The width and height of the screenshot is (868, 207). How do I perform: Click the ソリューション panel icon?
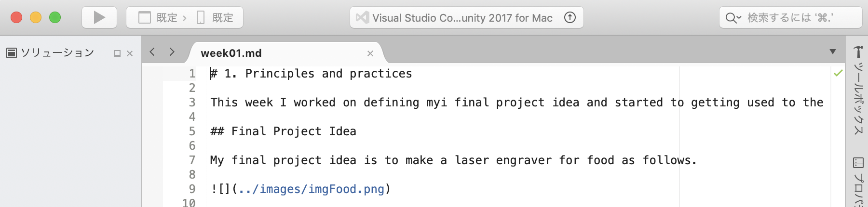click(x=12, y=53)
